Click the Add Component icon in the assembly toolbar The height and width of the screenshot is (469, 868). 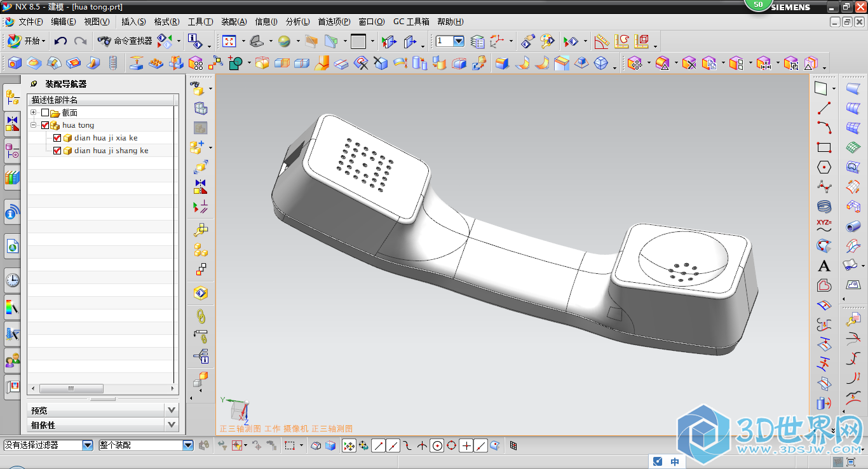pyautogui.click(x=197, y=147)
